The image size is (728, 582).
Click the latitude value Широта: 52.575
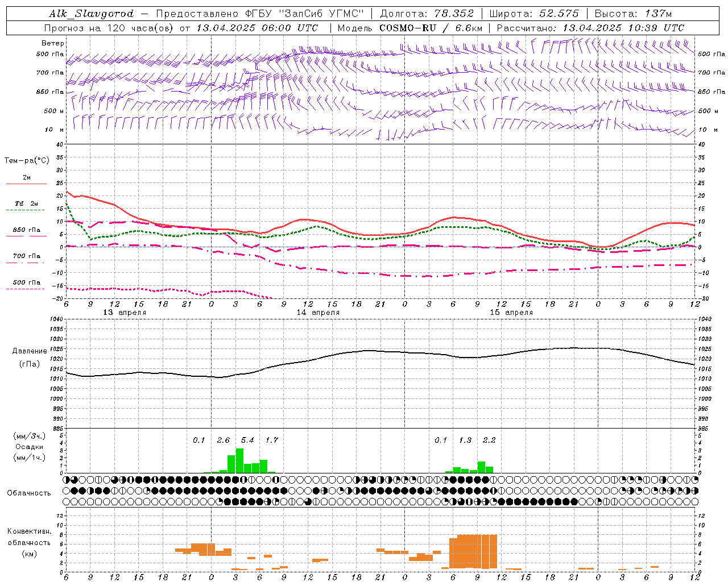point(534,14)
